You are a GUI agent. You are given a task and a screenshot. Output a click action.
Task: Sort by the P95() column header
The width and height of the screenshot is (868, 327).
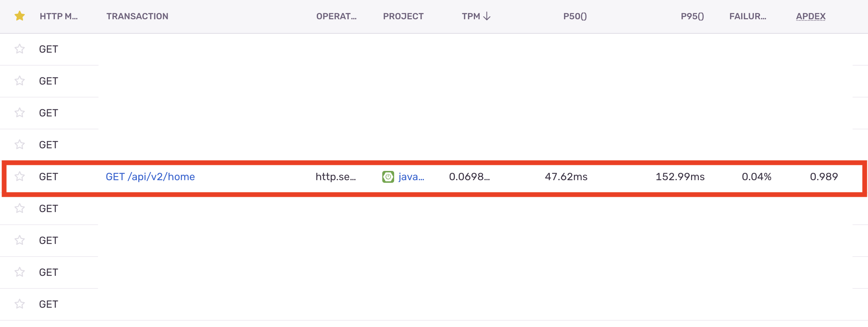pyautogui.click(x=692, y=16)
